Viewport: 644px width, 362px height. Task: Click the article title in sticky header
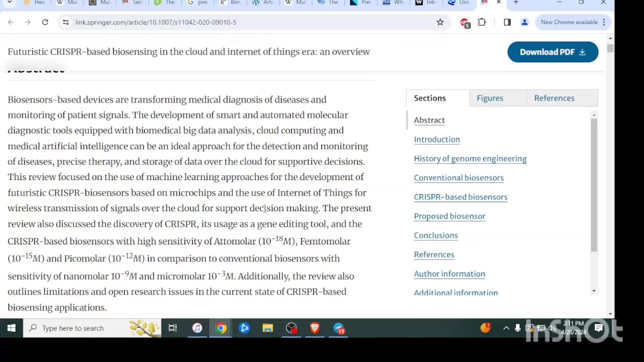pyautogui.click(x=189, y=52)
